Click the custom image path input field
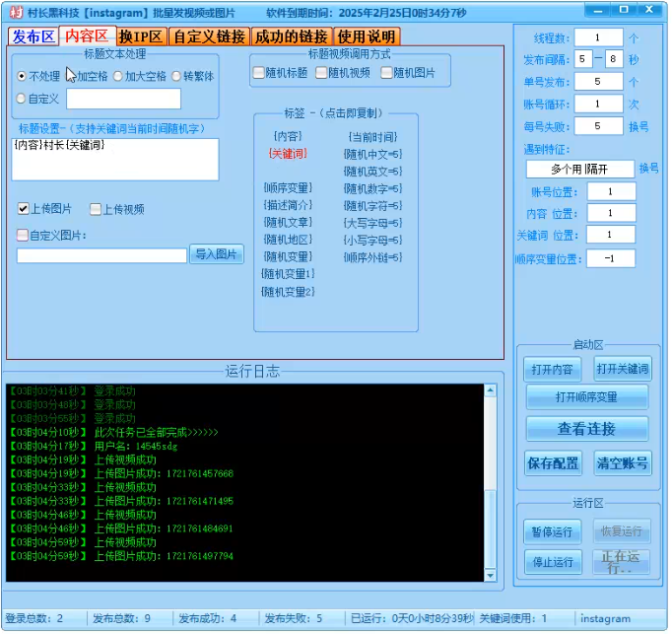 click(x=101, y=255)
